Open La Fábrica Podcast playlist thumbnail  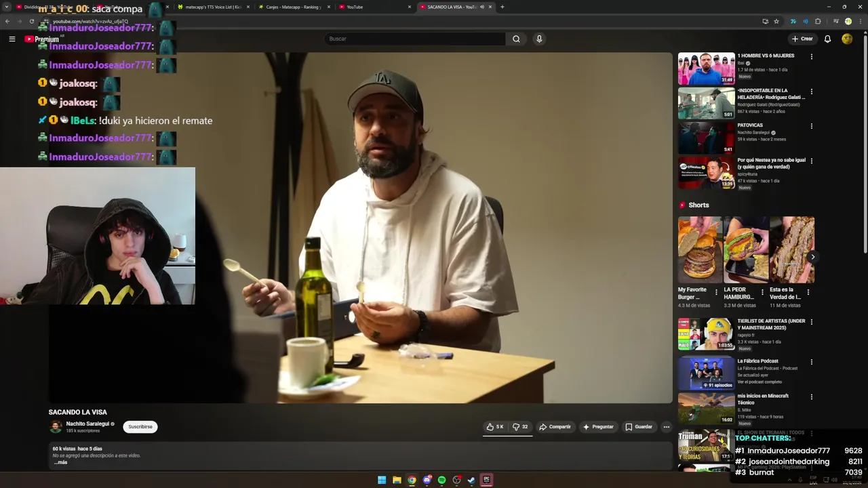[x=706, y=374]
